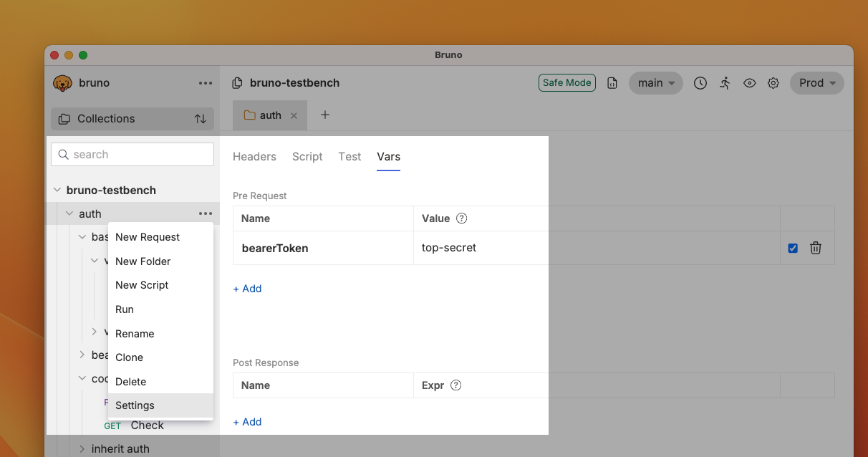This screenshot has height=457, width=868.
Task: Delete the bearerToken variable via trash icon
Action: (x=815, y=248)
